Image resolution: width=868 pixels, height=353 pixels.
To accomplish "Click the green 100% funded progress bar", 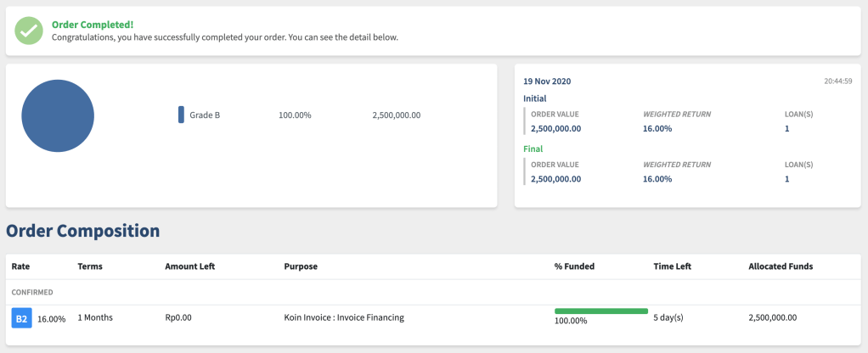I will coord(600,311).
